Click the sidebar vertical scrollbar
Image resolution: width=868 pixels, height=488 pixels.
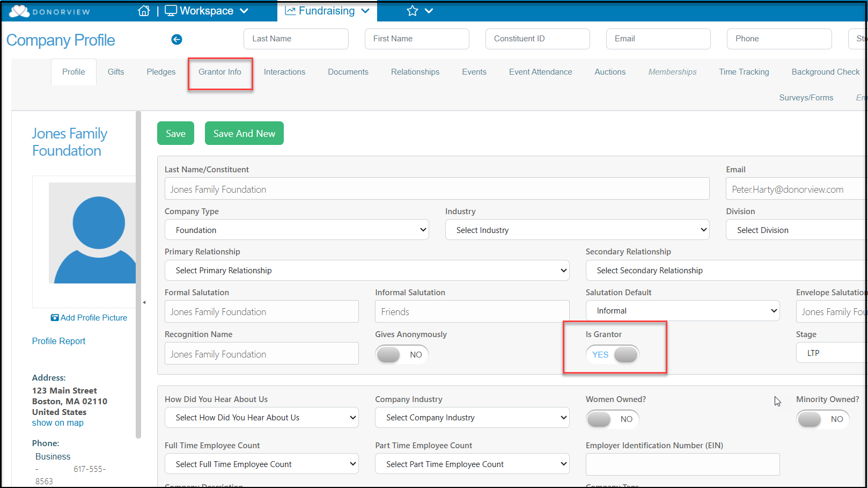pos(138,274)
